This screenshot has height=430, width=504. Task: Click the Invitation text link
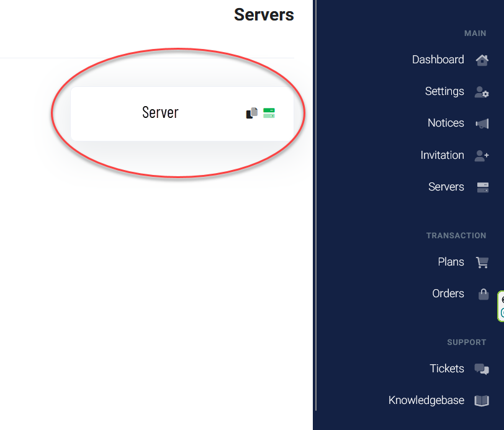(x=443, y=155)
